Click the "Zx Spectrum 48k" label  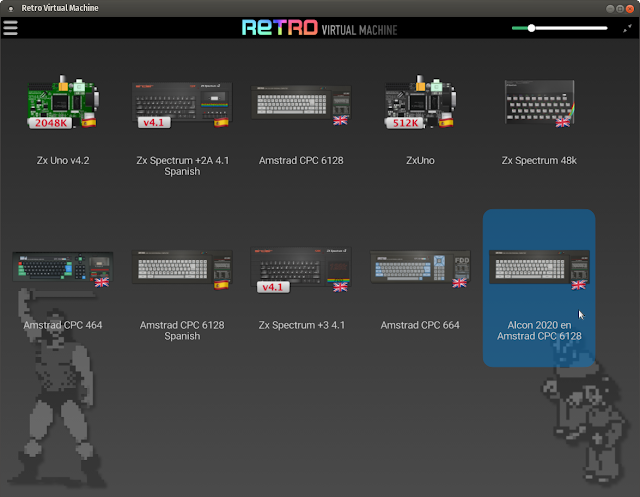[x=539, y=160]
